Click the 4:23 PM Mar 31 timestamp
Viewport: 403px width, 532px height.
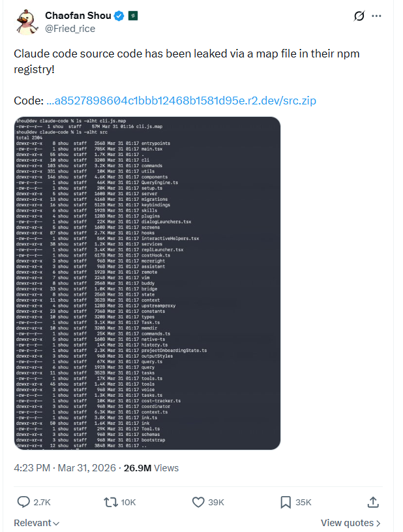pos(65,468)
